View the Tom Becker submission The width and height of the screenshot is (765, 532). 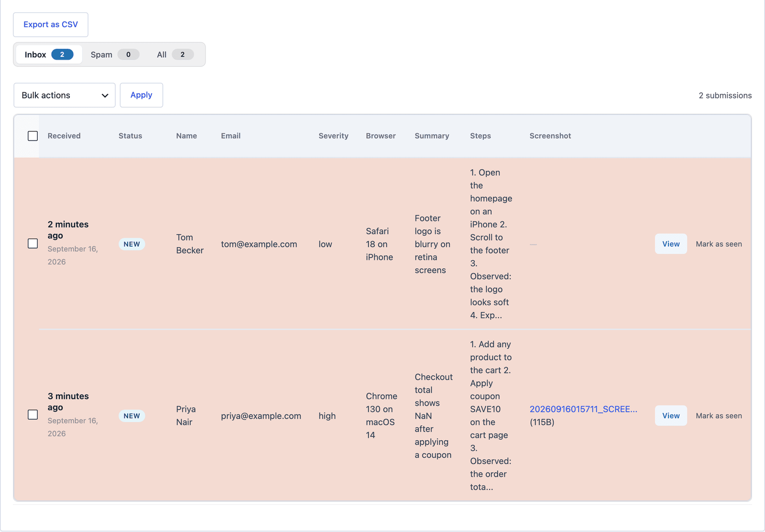pyautogui.click(x=671, y=244)
